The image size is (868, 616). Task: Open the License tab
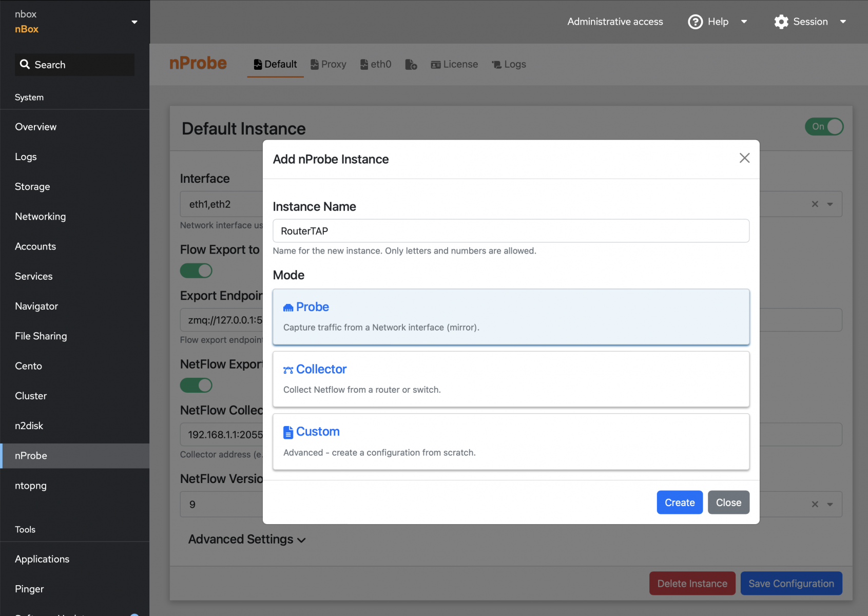454,64
